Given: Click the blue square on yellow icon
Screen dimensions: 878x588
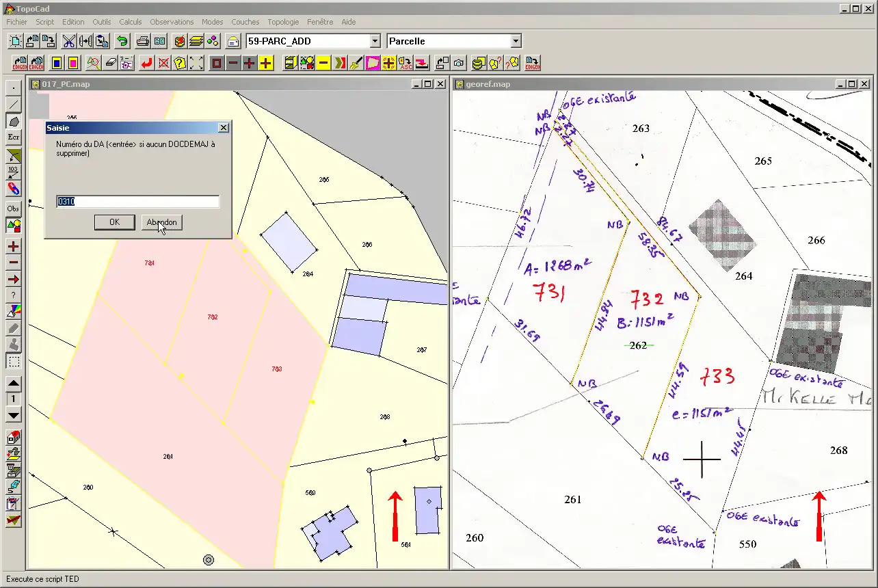Looking at the screenshot, I should [57, 63].
